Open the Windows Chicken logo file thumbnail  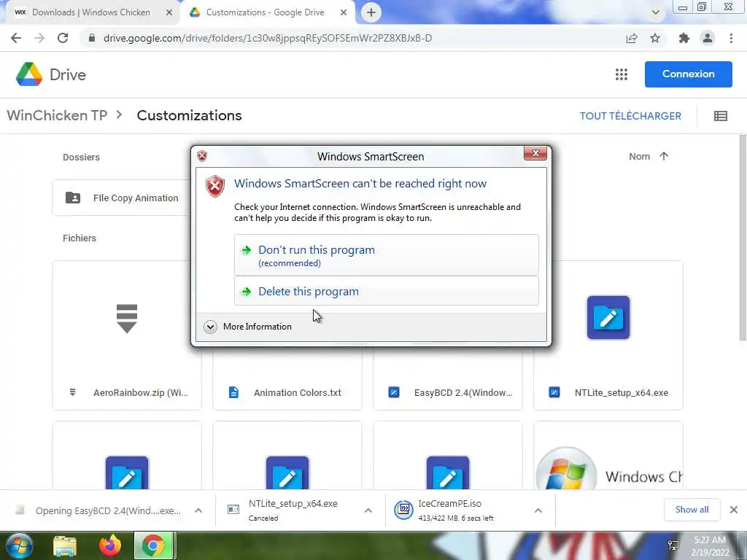pos(608,456)
